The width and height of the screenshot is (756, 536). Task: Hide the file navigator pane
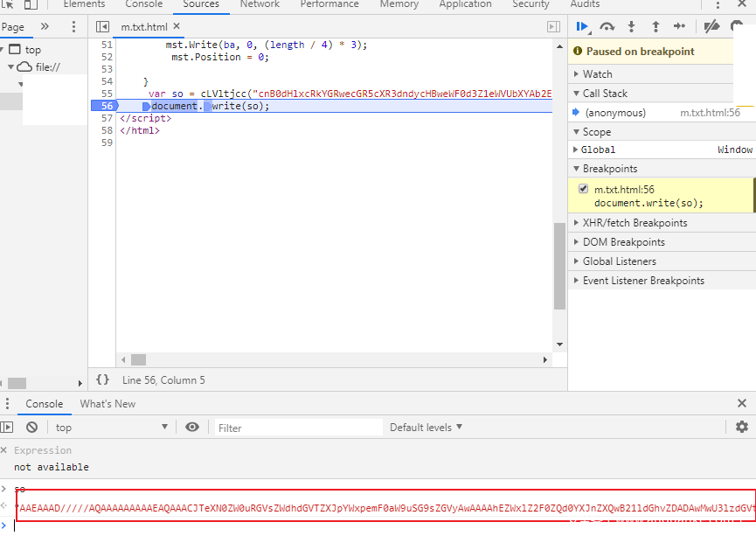tap(103, 27)
